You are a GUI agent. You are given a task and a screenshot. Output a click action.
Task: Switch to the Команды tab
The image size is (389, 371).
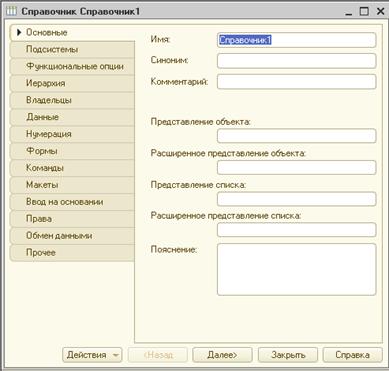(72, 168)
